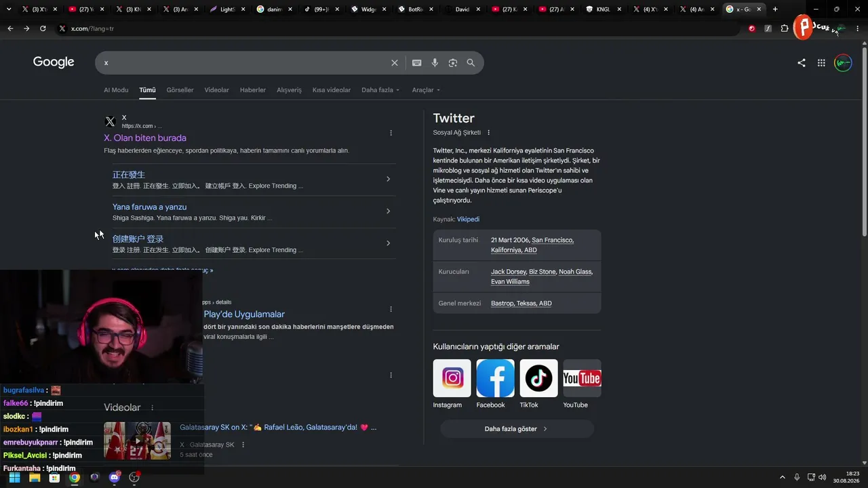Viewport: 868px width, 488px height.
Task: Open more options for Twitter panel
Action: (x=488, y=132)
